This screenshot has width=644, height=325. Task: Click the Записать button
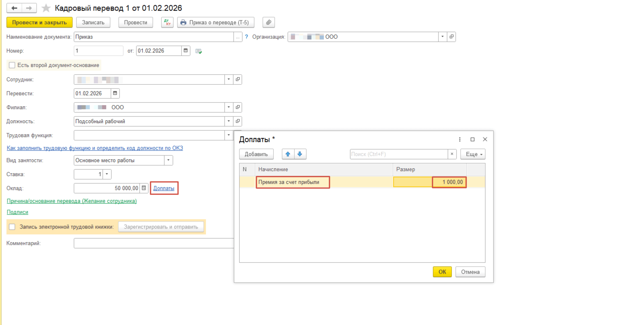coord(93,22)
